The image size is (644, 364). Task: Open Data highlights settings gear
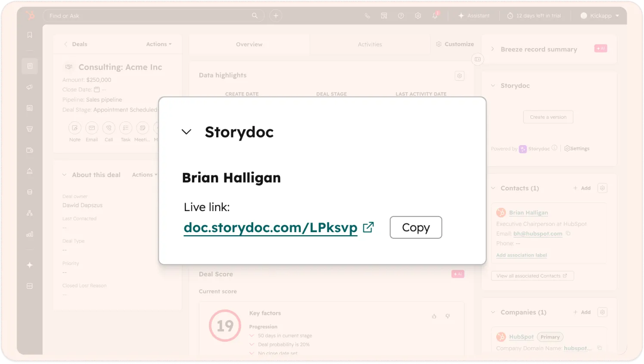(460, 76)
